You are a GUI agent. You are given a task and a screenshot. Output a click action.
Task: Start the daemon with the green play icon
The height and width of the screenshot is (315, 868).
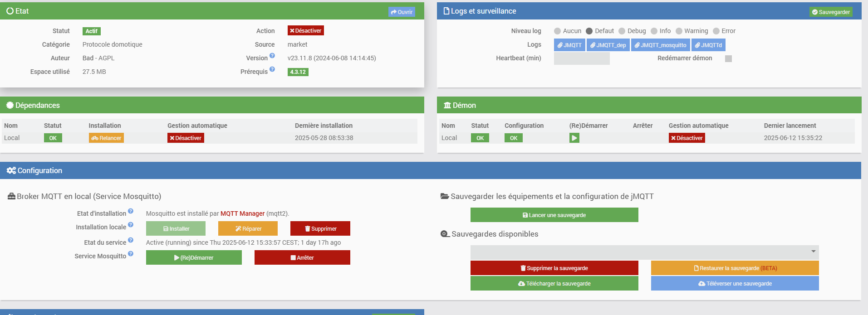coord(574,138)
